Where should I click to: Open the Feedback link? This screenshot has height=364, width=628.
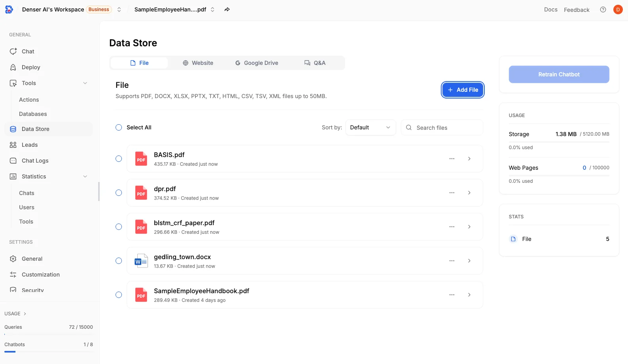577,10
